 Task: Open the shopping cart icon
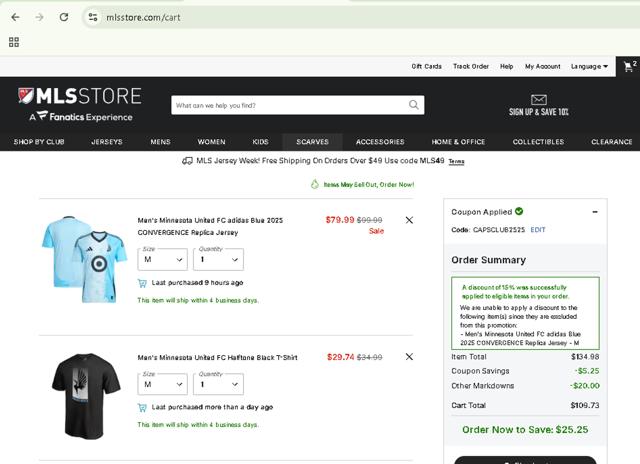pos(629,67)
